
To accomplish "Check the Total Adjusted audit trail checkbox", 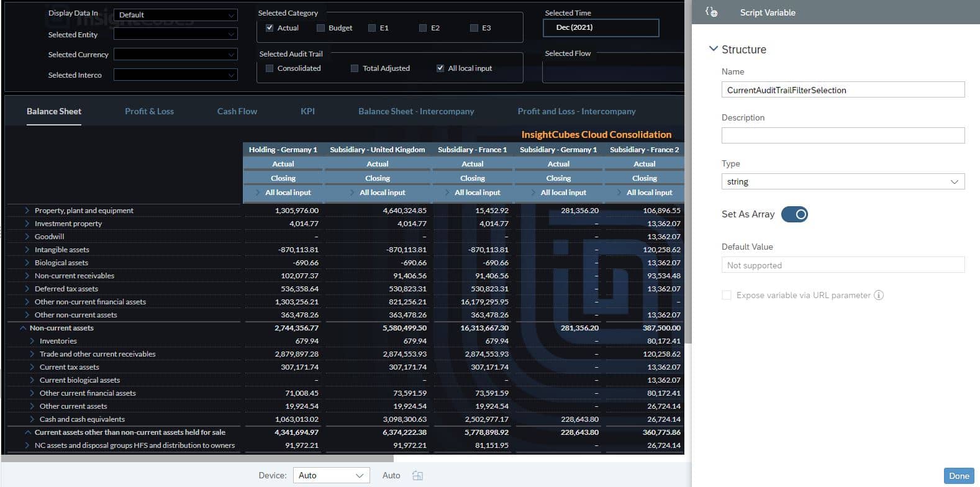I will tap(355, 68).
